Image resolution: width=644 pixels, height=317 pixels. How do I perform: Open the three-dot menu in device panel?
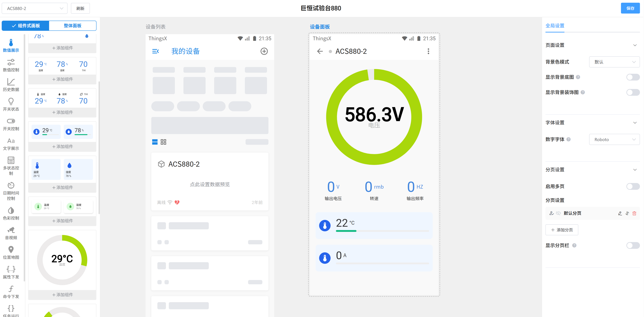(428, 51)
